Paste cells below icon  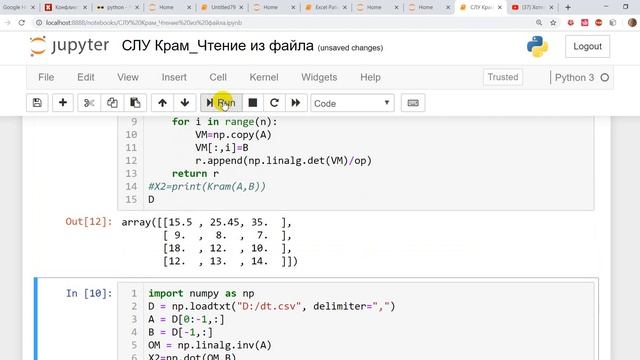135,103
